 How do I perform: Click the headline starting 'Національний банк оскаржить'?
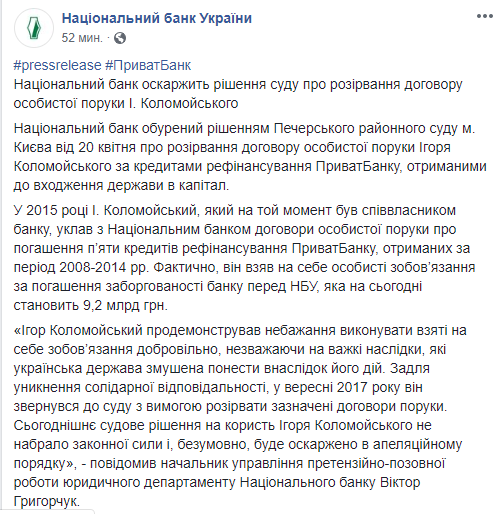tap(238, 94)
